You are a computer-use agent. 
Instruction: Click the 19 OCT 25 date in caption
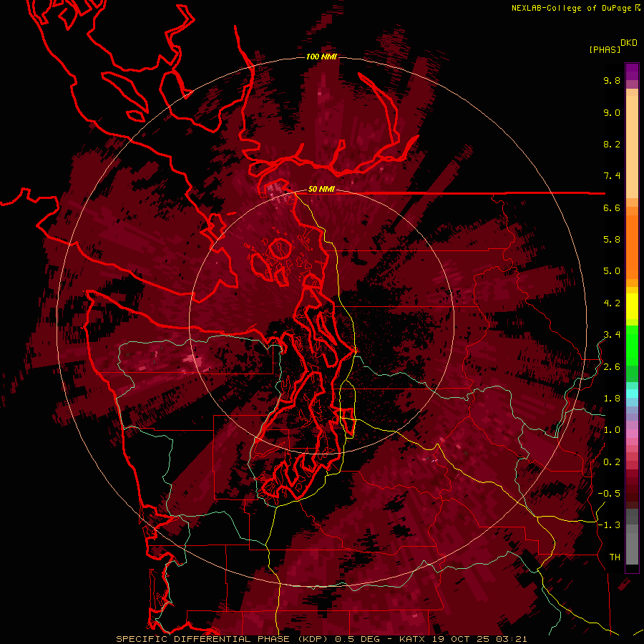(x=459, y=639)
